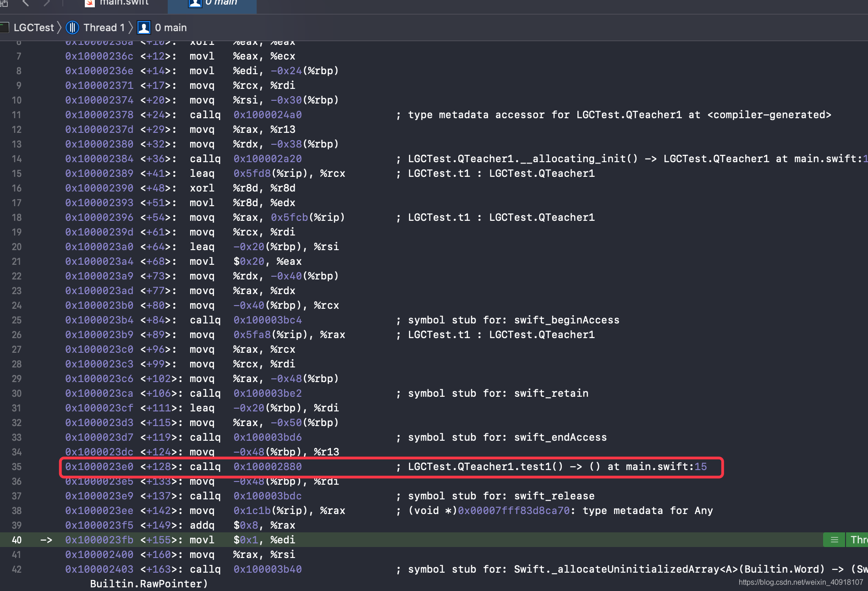Click the 0 main stack frame icon

144,27
